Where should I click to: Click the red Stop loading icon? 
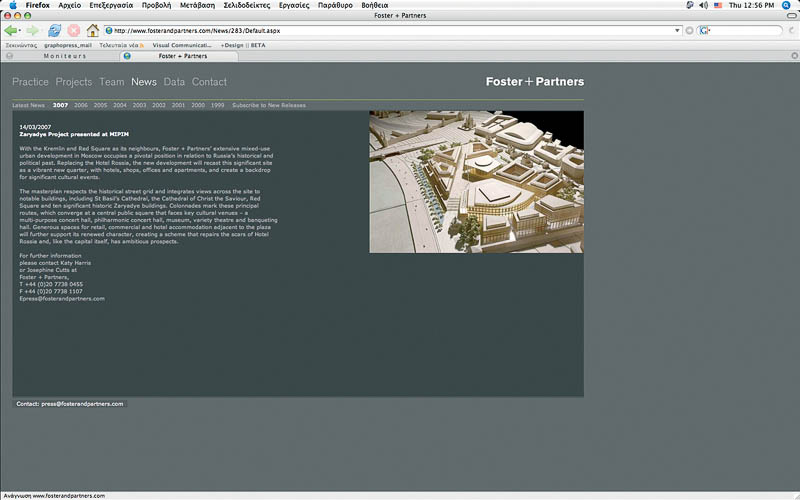tap(73, 31)
